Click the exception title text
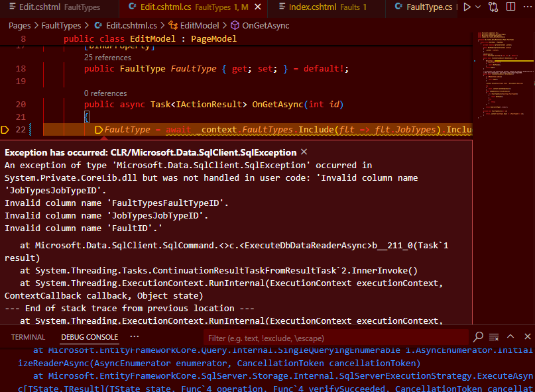This screenshot has width=535, height=392. [150, 152]
